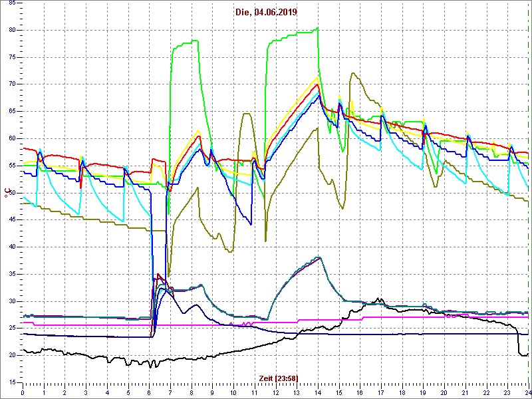The width and height of the screenshot is (532, 399).
Task: Click hour 18 on the time axis
Action: pyautogui.click(x=402, y=392)
